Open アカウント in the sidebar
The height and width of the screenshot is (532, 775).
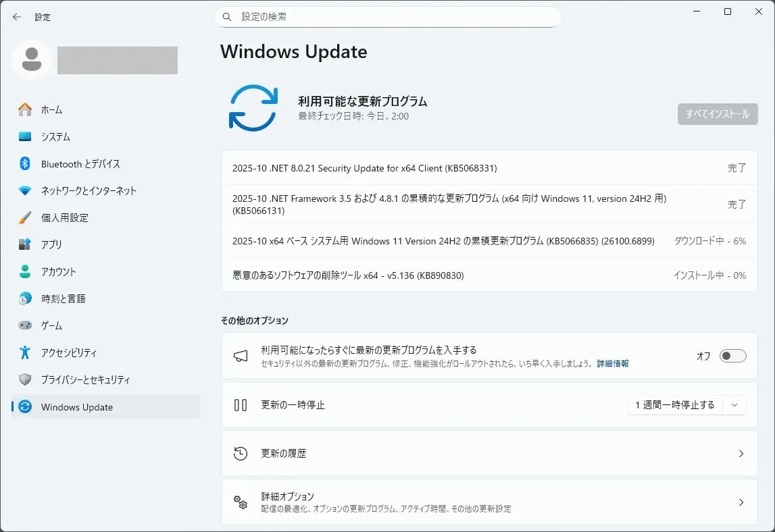(59, 271)
